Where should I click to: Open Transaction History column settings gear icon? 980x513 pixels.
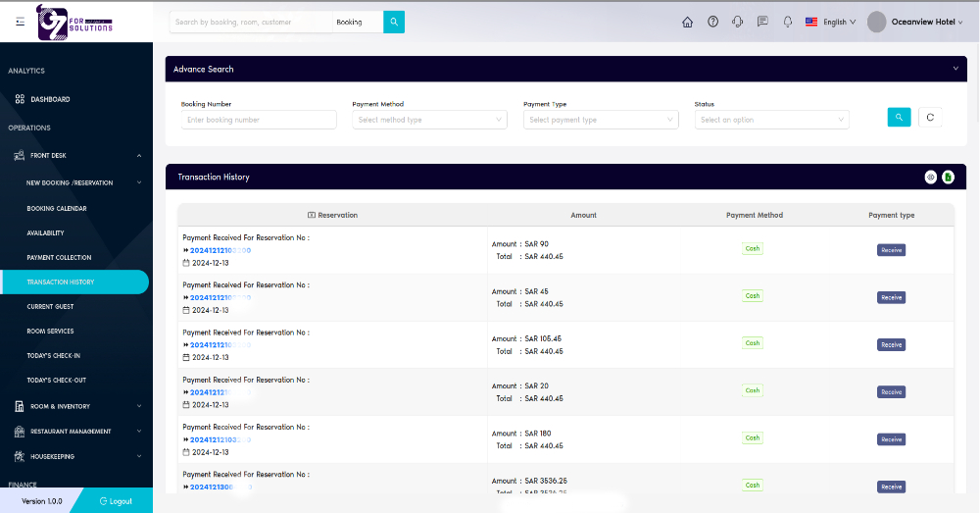pos(931,177)
